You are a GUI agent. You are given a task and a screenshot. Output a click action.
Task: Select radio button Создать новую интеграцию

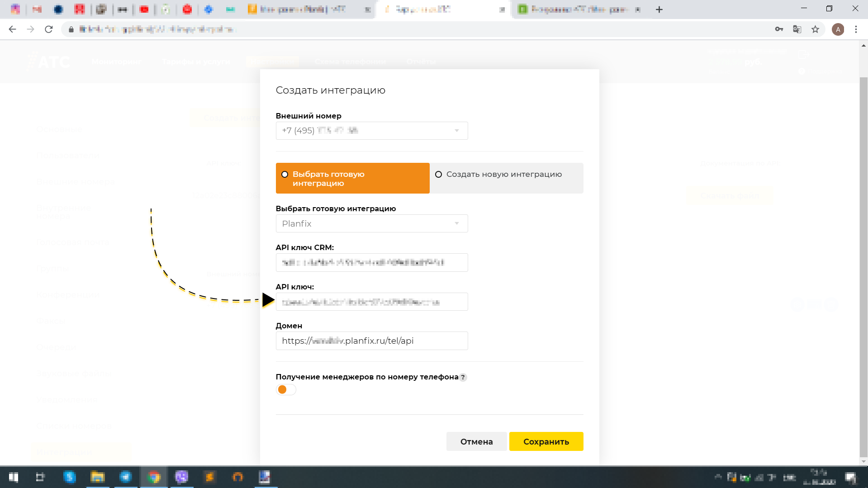438,174
